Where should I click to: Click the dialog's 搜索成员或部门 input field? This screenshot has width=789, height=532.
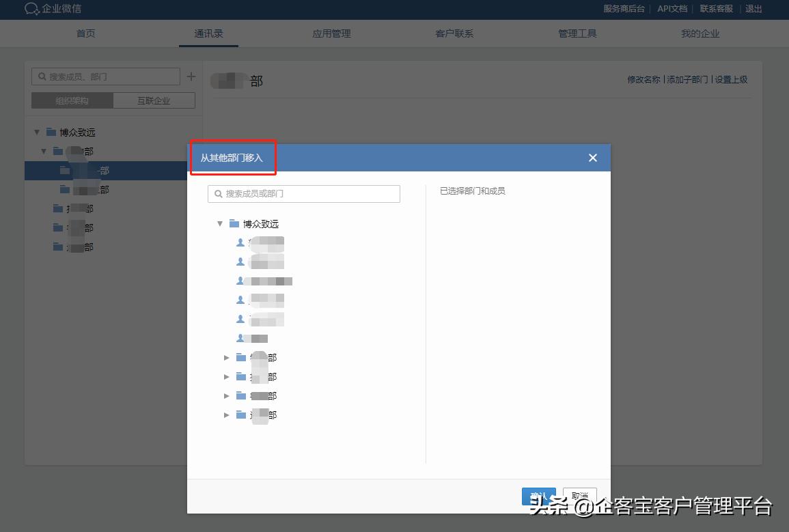tap(303, 193)
